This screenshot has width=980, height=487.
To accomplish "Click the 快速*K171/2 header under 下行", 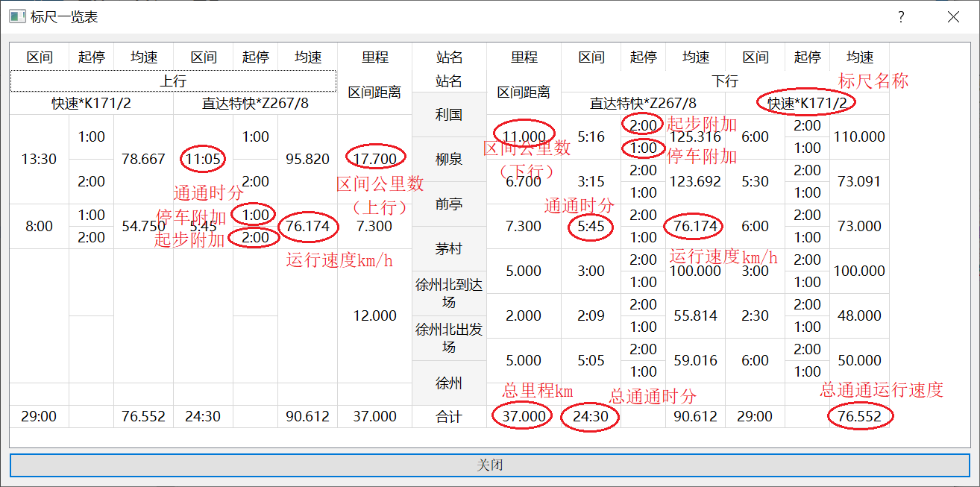I will tap(807, 104).
